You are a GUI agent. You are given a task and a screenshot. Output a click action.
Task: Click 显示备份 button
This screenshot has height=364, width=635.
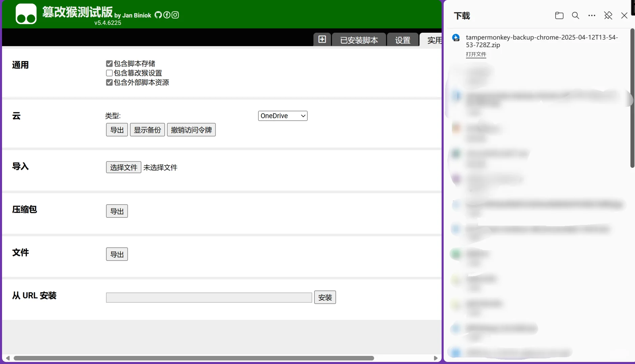[x=147, y=130]
